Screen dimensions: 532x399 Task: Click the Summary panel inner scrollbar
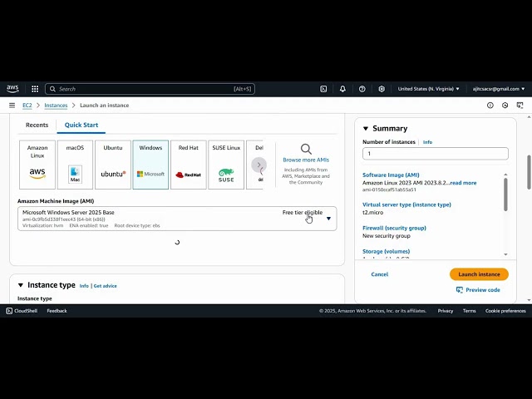tap(505, 195)
